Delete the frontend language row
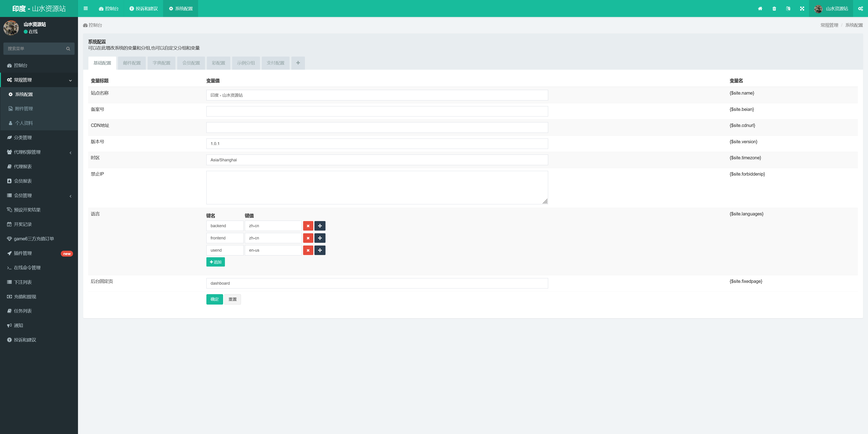The width and height of the screenshot is (868, 434). (308, 238)
